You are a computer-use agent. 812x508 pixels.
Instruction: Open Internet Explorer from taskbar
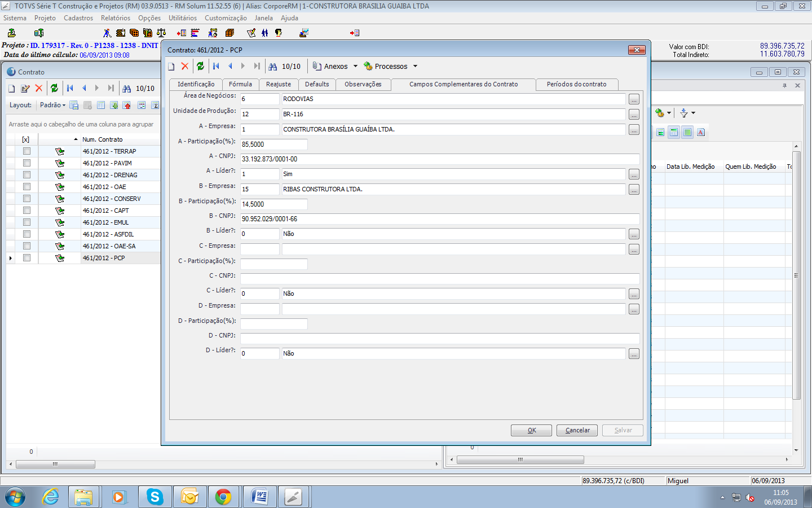51,497
